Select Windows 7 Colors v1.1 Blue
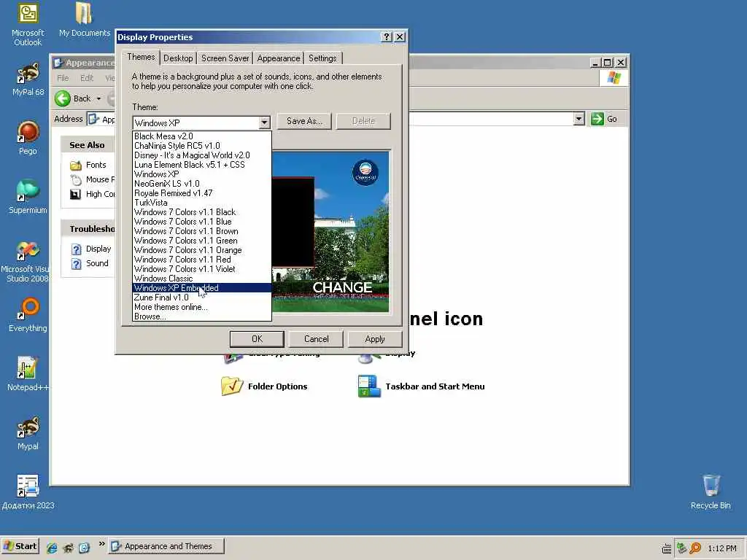This screenshot has height=560, width=747. tap(201, 222)
